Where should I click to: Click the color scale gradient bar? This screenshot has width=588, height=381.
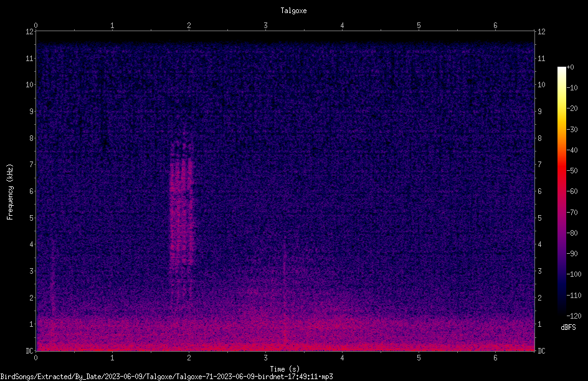(561, 191)
